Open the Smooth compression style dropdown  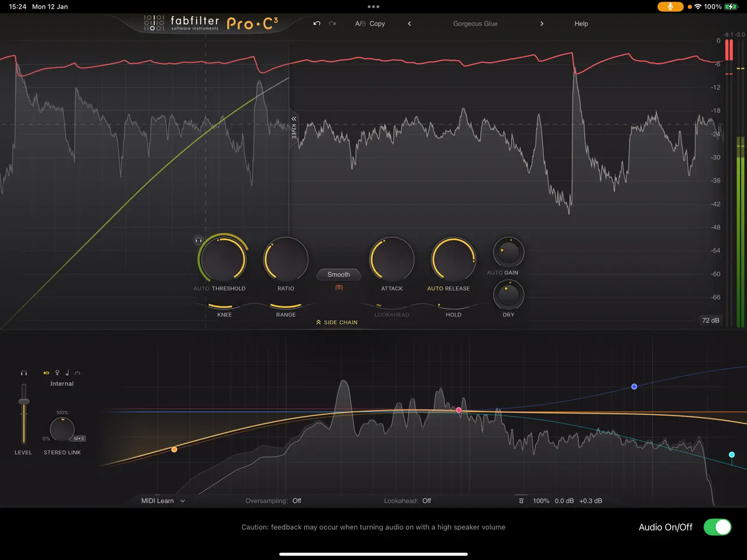pos(338,274)
